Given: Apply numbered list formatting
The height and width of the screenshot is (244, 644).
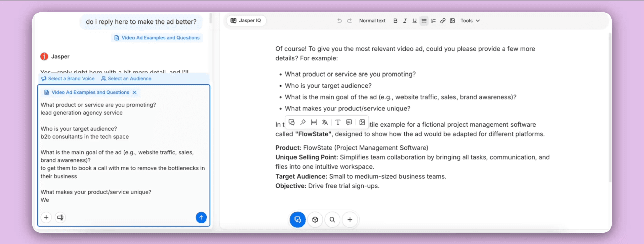Looking at the screenshot, I should (433, 21).
